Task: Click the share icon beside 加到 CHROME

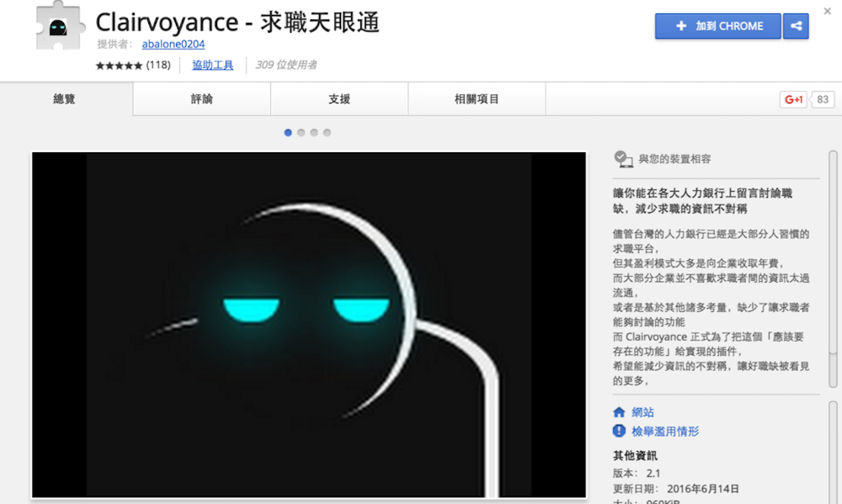Action: [x=796, y=26]
